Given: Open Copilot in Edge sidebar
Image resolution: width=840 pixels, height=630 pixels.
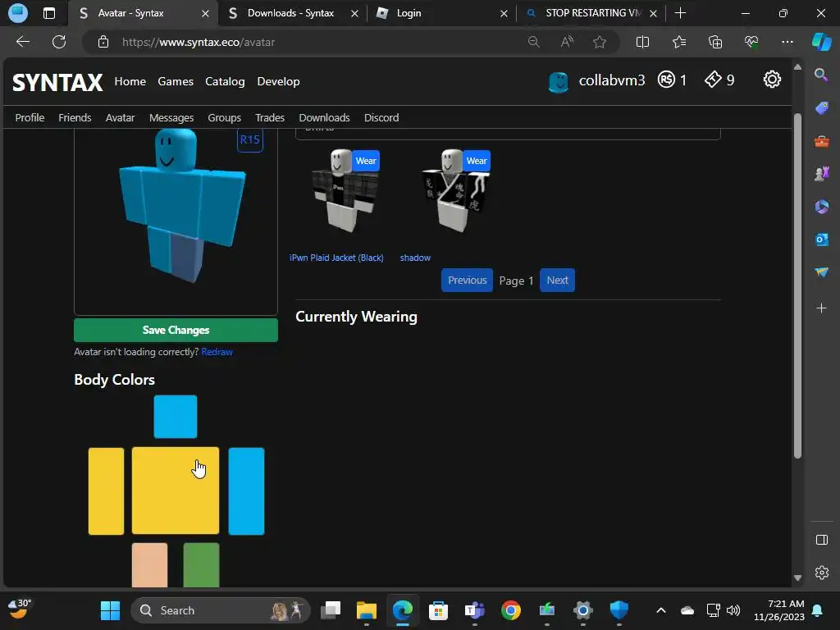Looking at the screenshot, I should 822,42.
